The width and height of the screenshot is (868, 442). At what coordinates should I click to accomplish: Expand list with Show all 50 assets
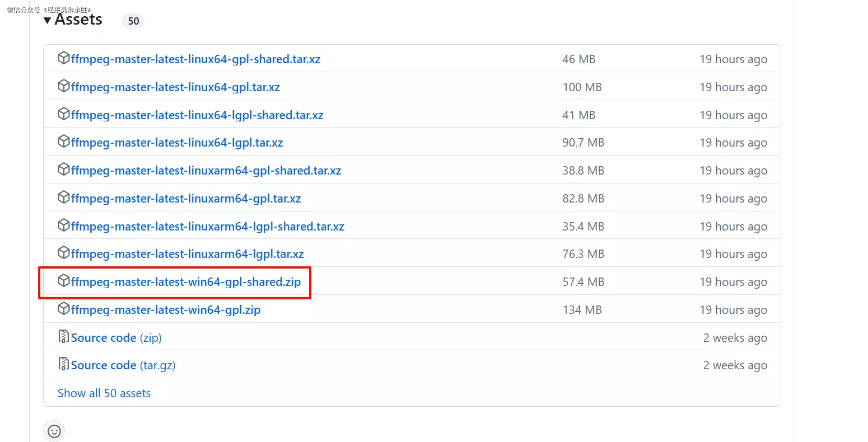(x=104, y=393)
